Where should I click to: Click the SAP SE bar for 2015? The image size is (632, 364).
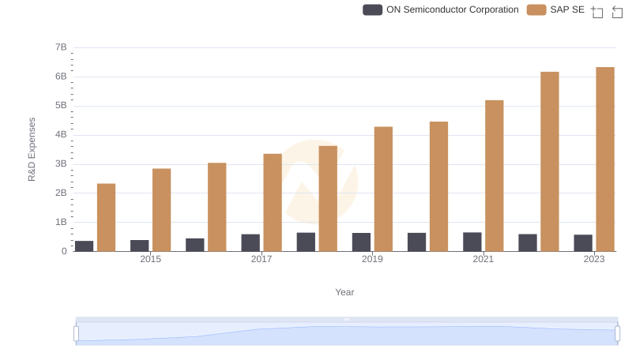(162, 210)
